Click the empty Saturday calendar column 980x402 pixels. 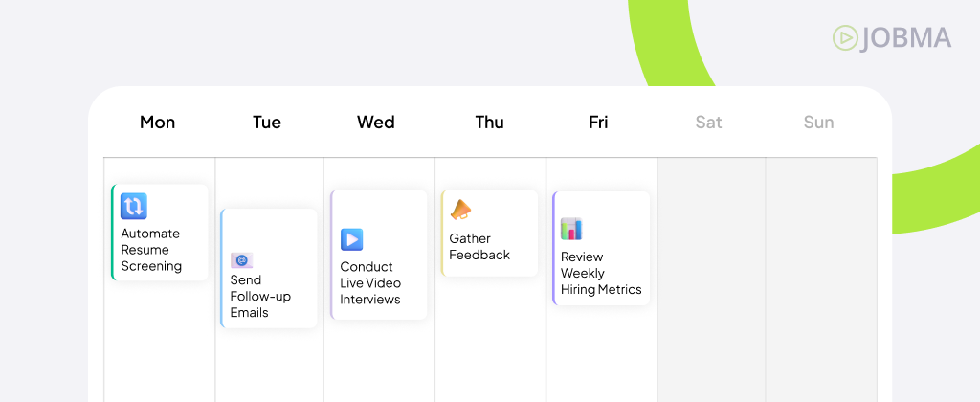click(x=711, y=279)
